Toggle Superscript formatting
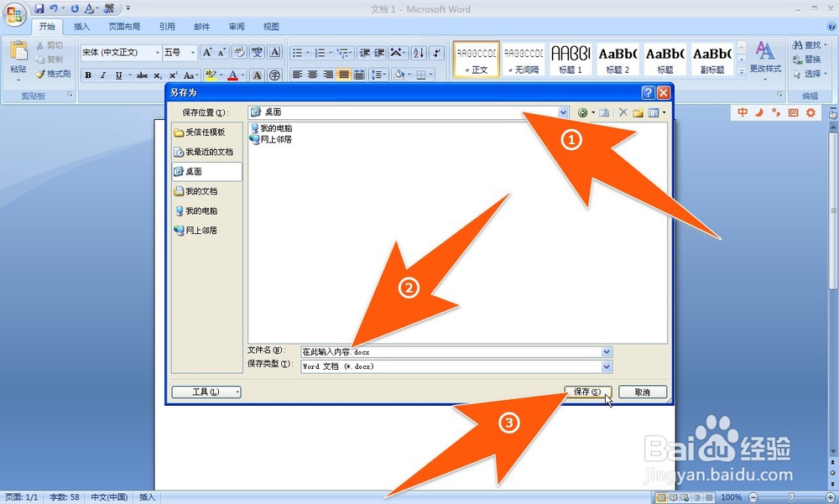 tap(173, 75)
